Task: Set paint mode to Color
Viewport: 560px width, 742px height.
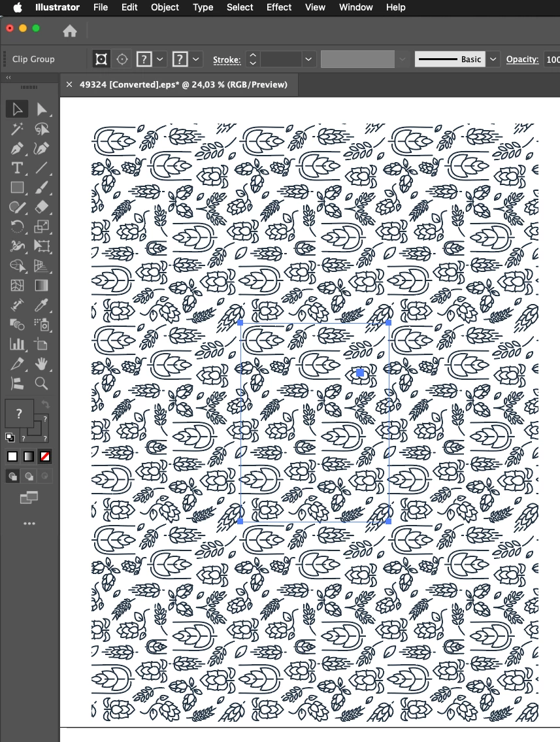Action: pos(12,456)
